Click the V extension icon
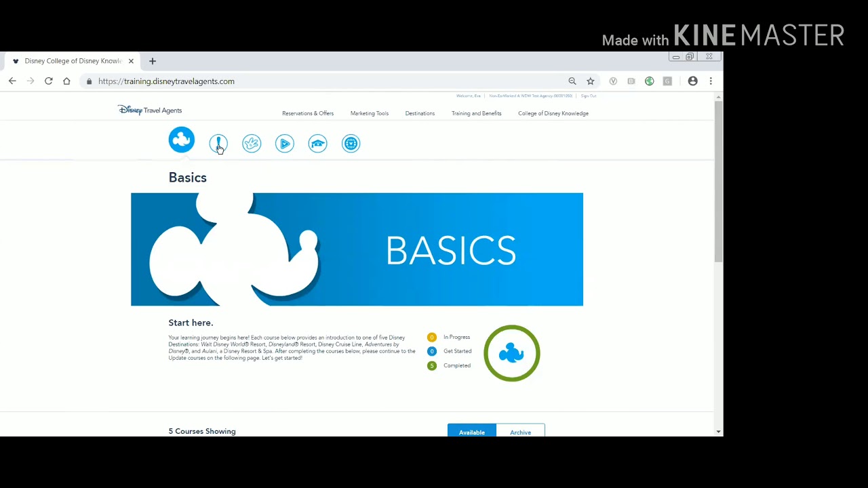Viewport: 868px width, 488px height. pos(613,81)
